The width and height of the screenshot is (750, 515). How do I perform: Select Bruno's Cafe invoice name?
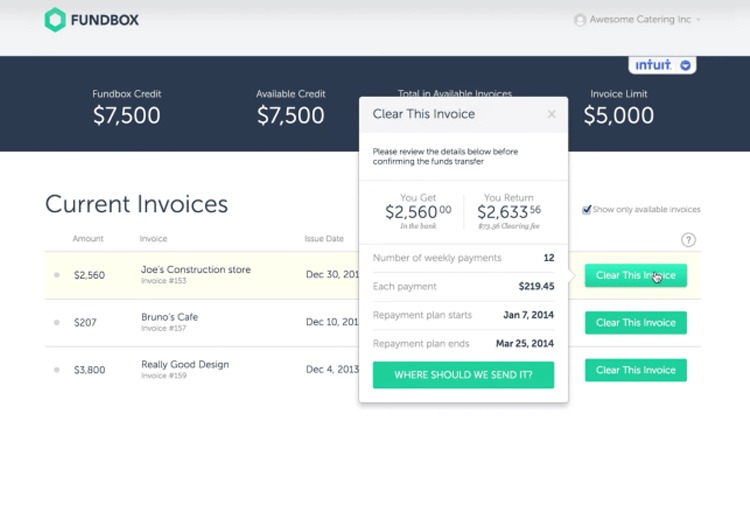tap(169, 317)
